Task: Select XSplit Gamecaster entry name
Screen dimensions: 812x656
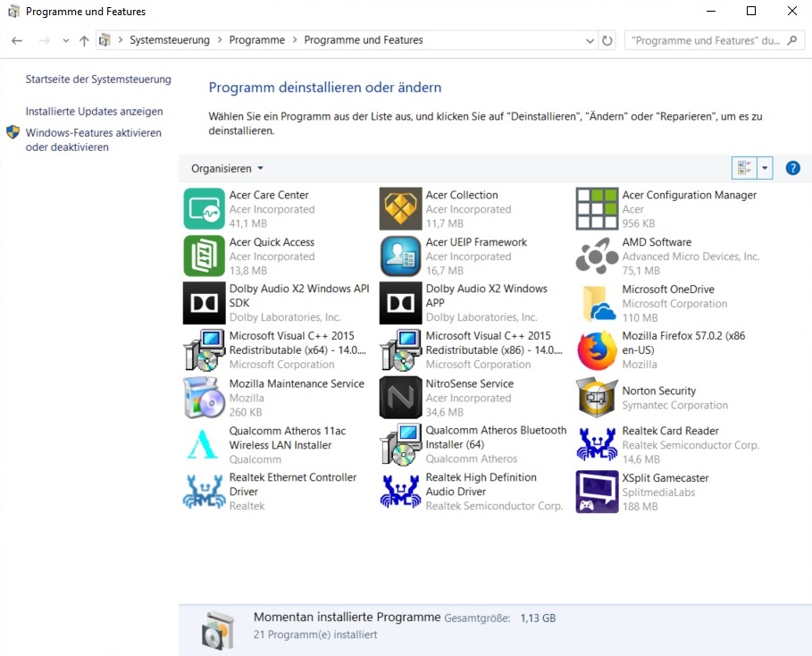Action: click(x=666, y=478)
